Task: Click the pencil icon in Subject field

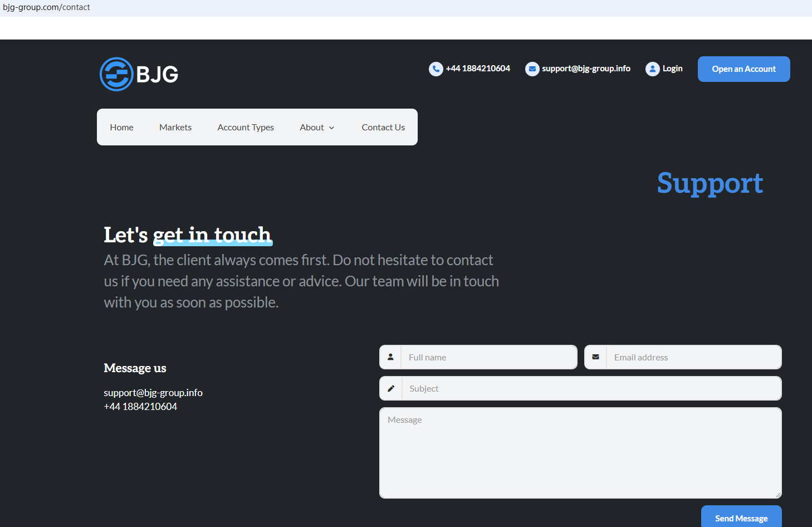Action: pos(391,388)
